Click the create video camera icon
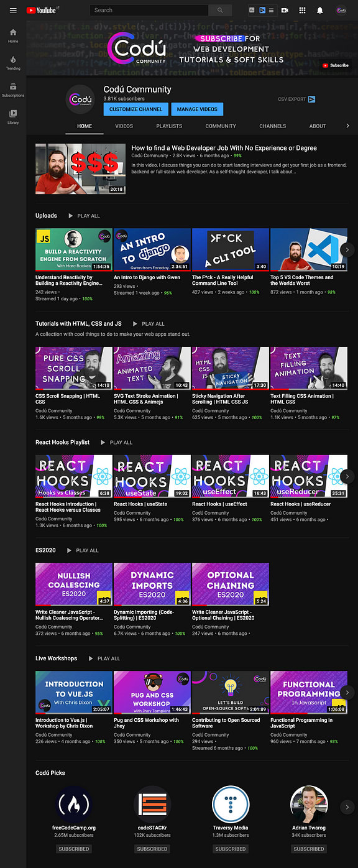Screen dimensions: 358x868 tap(285, 10)
